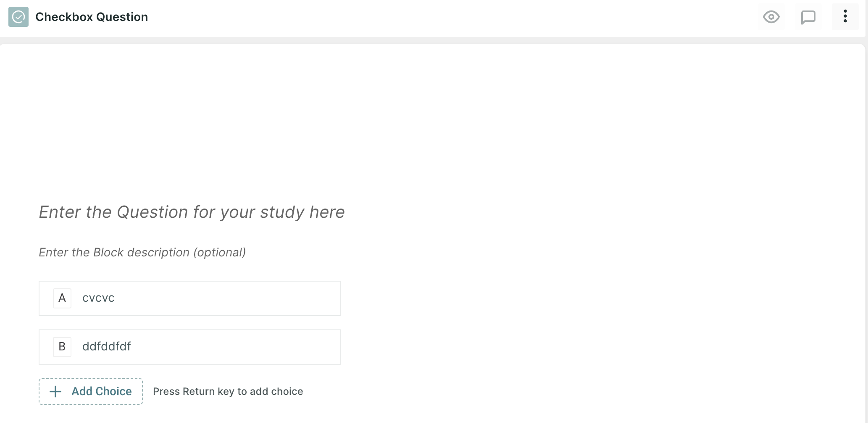
Task: Click empty area of choice B box
Action: point(235,347)
